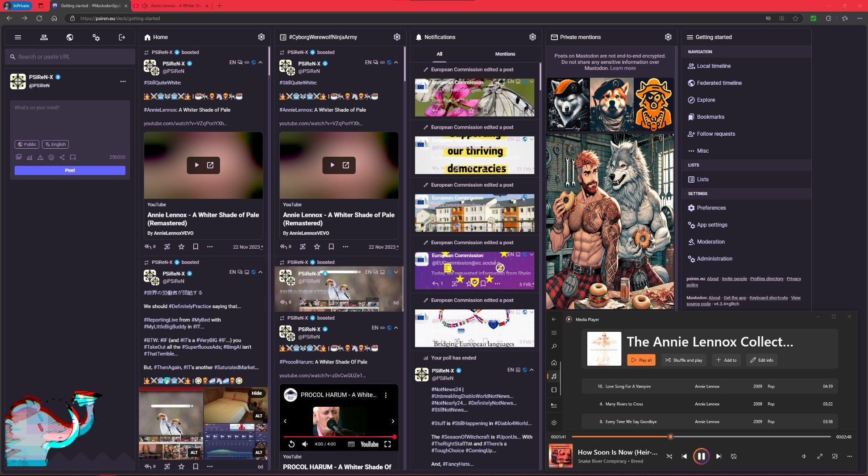Bookmark Annie Lennox post in Home column
This screenshot has width=868, height=476.
pos(195,246)
